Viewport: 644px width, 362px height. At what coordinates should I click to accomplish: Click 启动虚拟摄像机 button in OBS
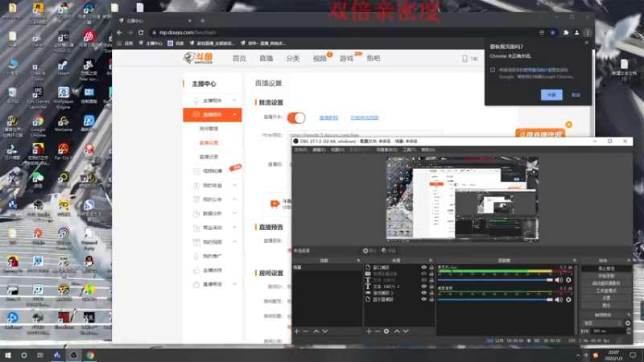pos(606,283)
